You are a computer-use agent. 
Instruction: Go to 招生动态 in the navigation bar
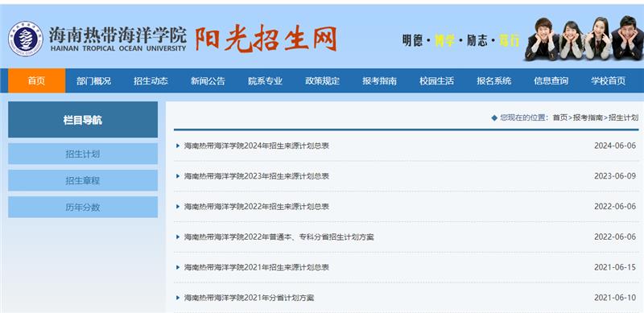151,81
